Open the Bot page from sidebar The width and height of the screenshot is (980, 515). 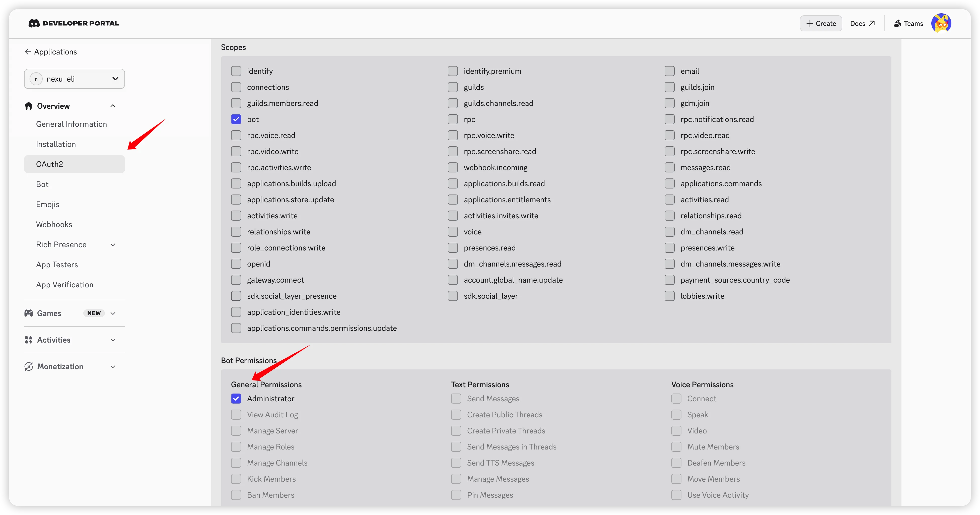click(x=42, y=184)
